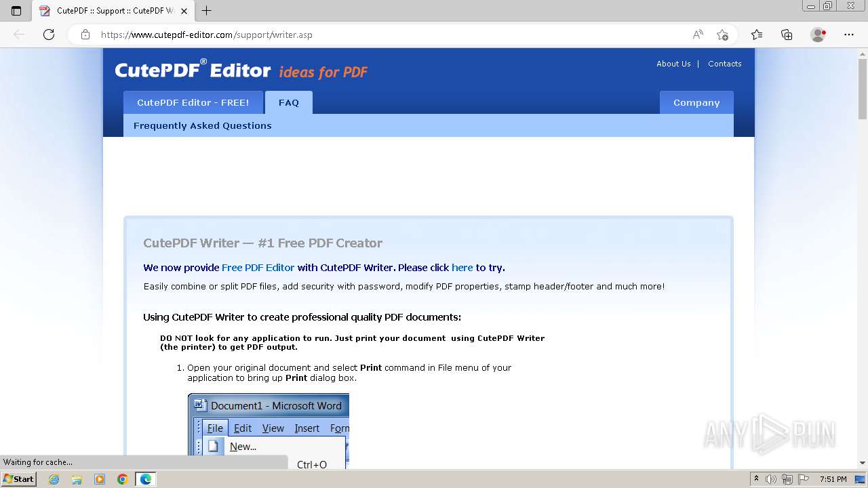
Task: Click the Word screenshot File menu
Action: click(x=215, y=428)
